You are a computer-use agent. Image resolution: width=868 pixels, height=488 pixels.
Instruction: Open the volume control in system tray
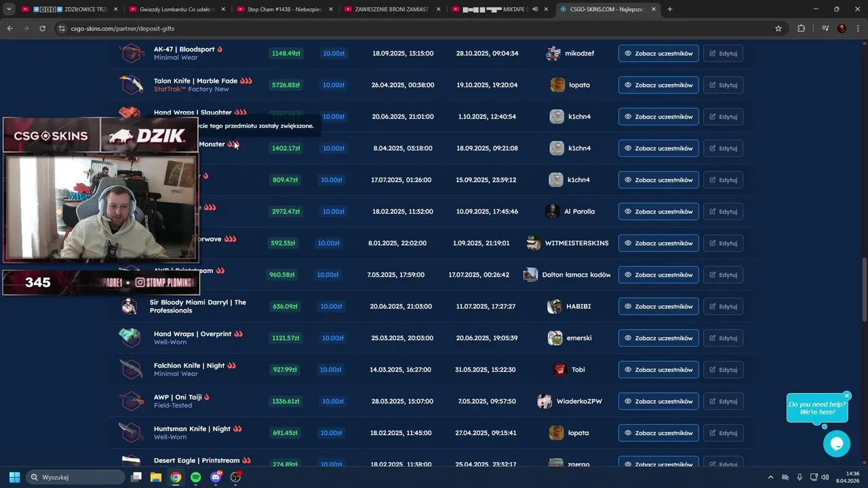pyautogui.click(x=825, y=477)
